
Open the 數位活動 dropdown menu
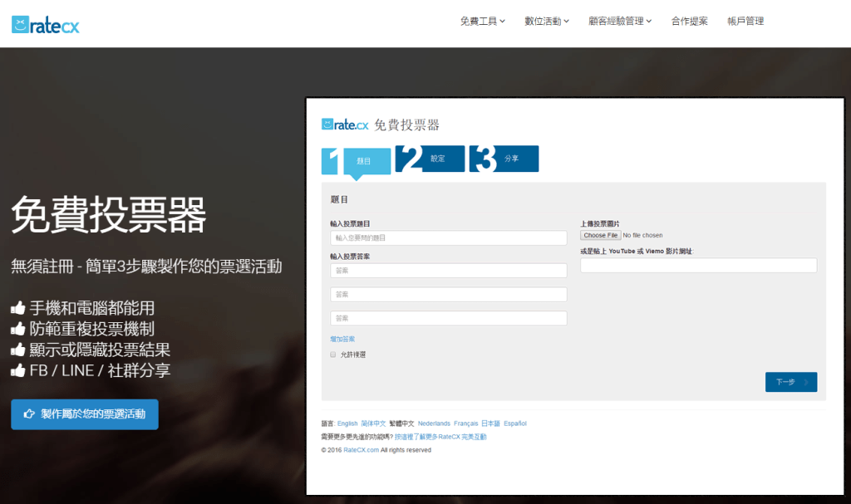(546, 22)
